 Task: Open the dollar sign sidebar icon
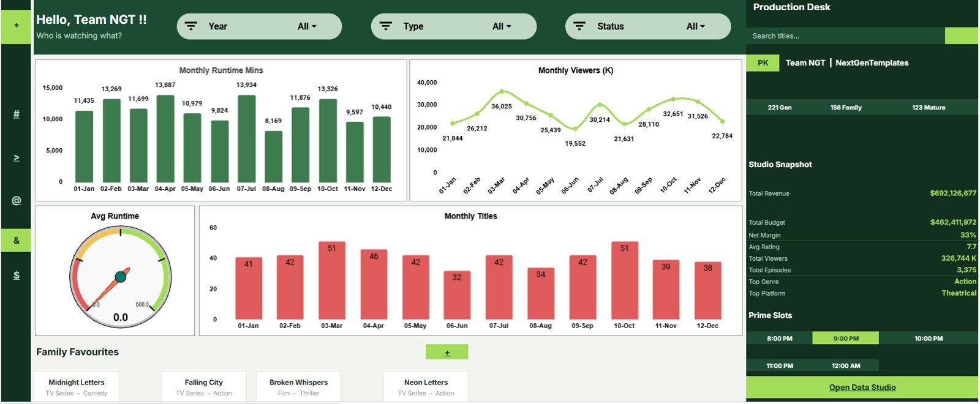point(17,275)
